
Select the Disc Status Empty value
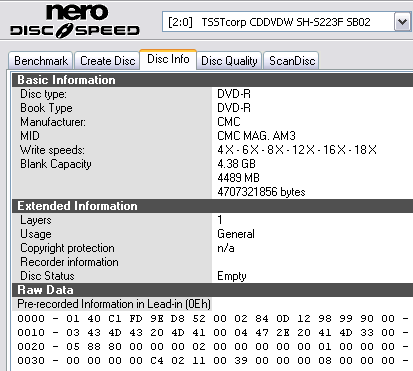click(x=232, y=276)
